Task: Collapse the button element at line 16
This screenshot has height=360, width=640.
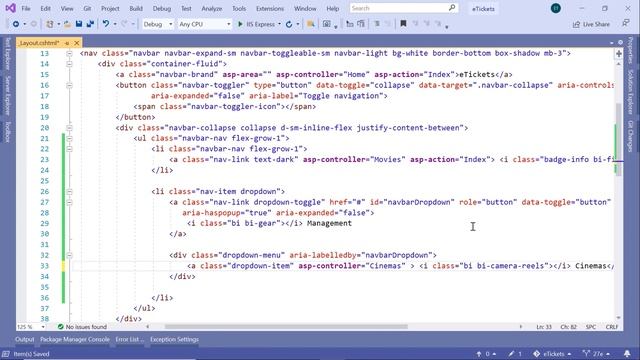Action: (x=69, y=85)
